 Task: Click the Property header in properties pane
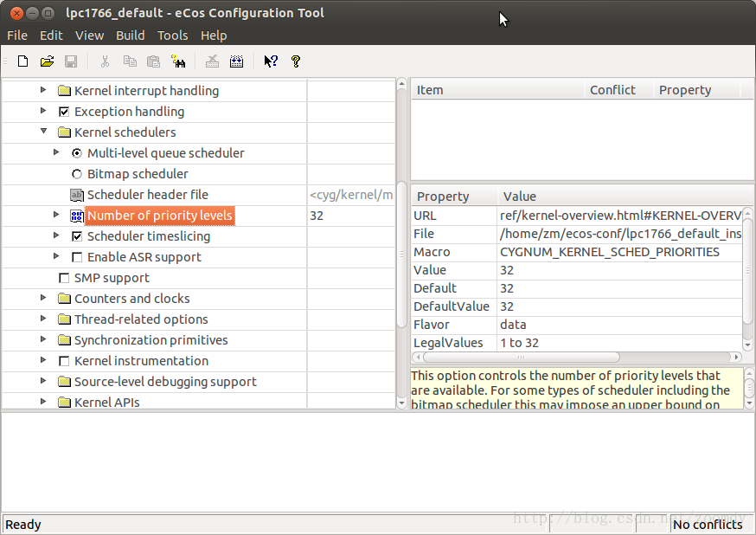pyautogui.click(x=454, y=197)
